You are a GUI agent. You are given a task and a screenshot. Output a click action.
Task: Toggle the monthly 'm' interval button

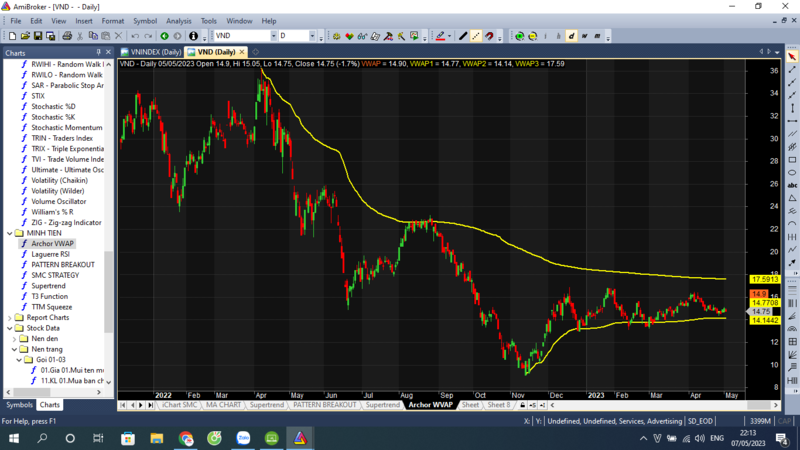point(598,36)
